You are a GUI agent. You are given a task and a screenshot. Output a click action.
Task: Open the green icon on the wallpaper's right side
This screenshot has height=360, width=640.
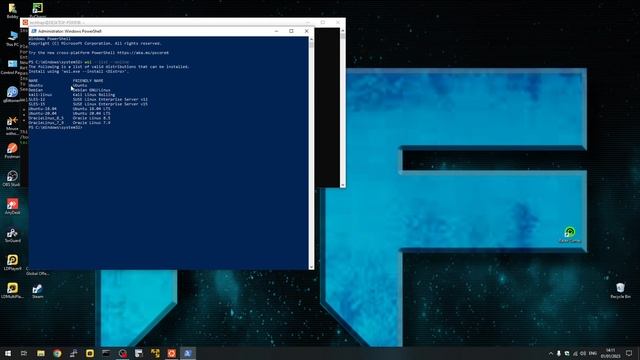570,235
